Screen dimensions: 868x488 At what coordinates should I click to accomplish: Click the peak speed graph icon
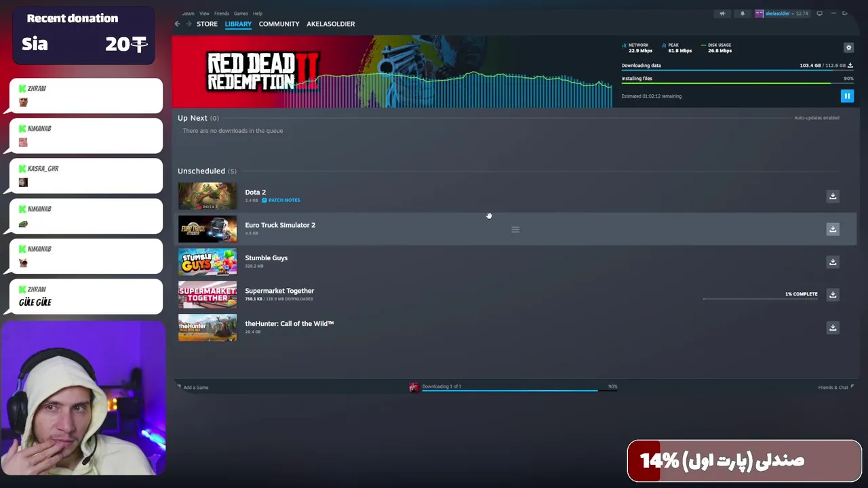pos(664,45)
